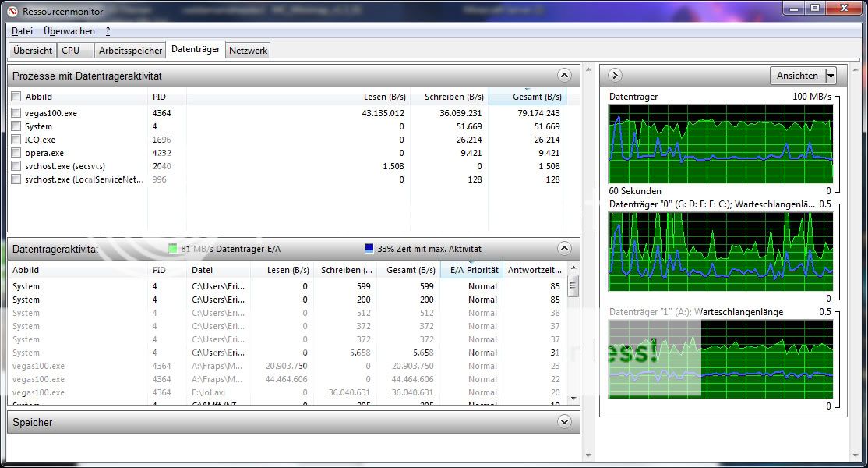Viewport: 868px width, 468px height.
Task: Collapse the Datenträgeraktivität section chevron
Action: click(565, 249)
